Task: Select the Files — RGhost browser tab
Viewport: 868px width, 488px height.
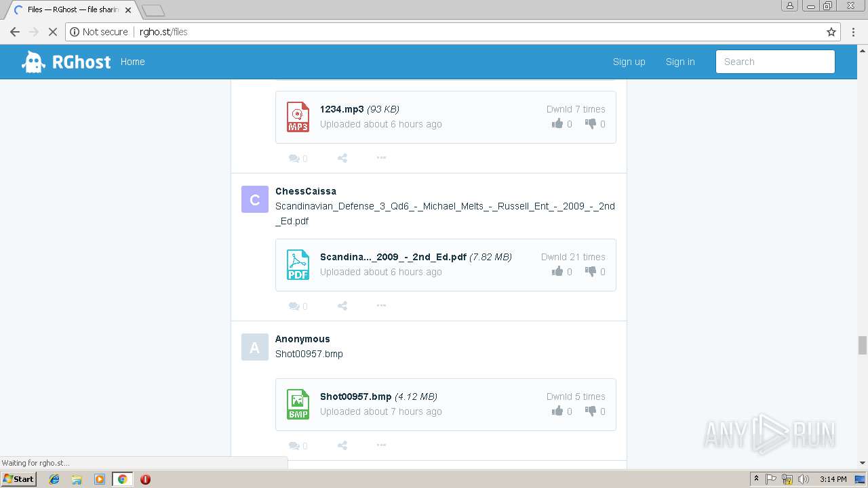Action: coord(71,10)
